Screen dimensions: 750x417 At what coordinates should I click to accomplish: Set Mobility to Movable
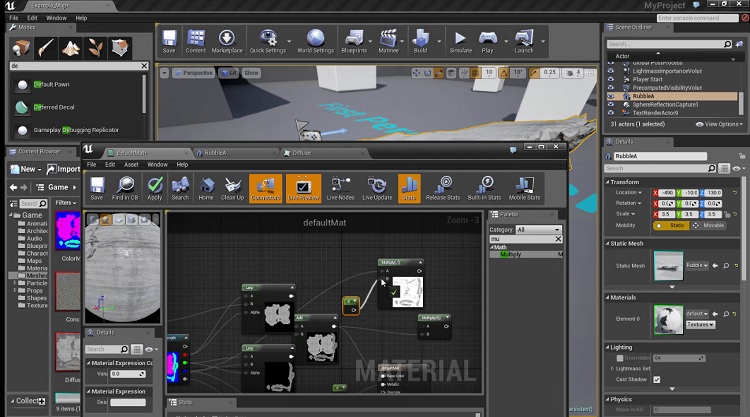[707, 225]
